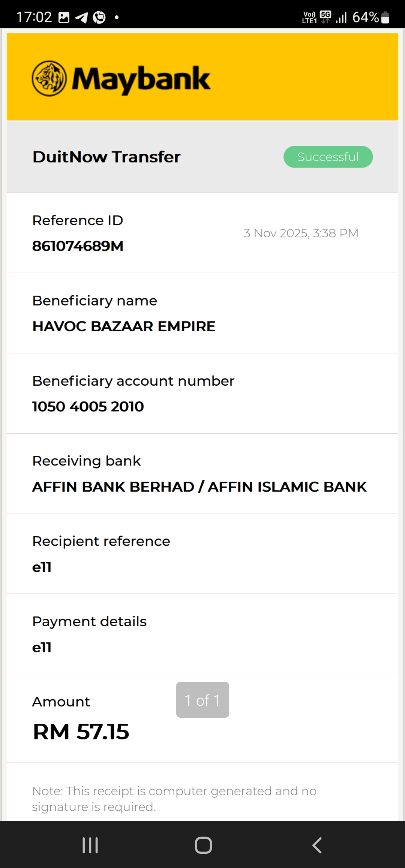Tap the 17:02 clock in status bar

pyautogui.click(x=34, y=17)
